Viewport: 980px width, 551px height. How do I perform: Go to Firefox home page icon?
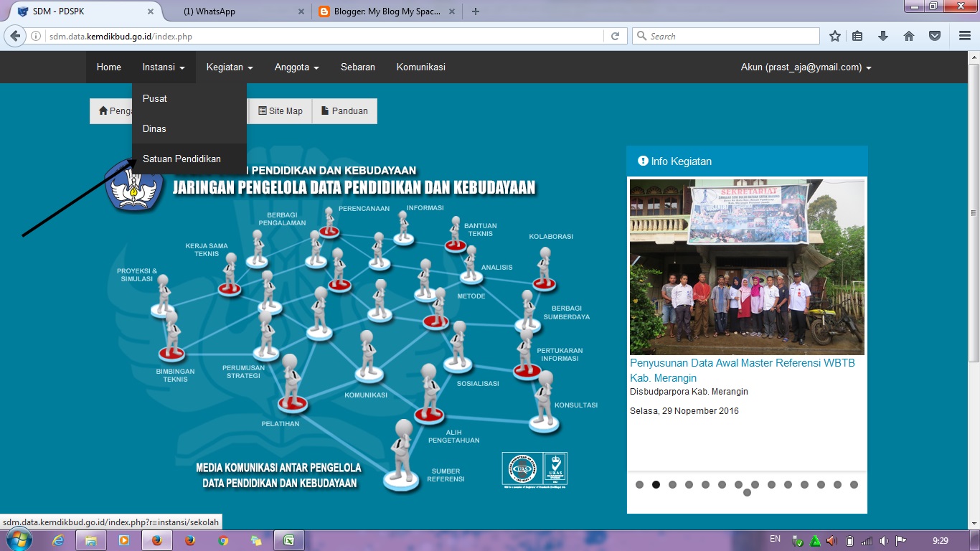click(x=910, y=35)
